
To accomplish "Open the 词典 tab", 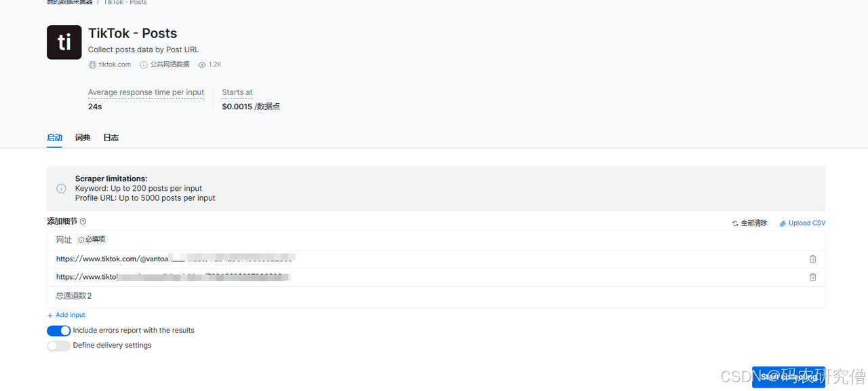I will 83,138.
